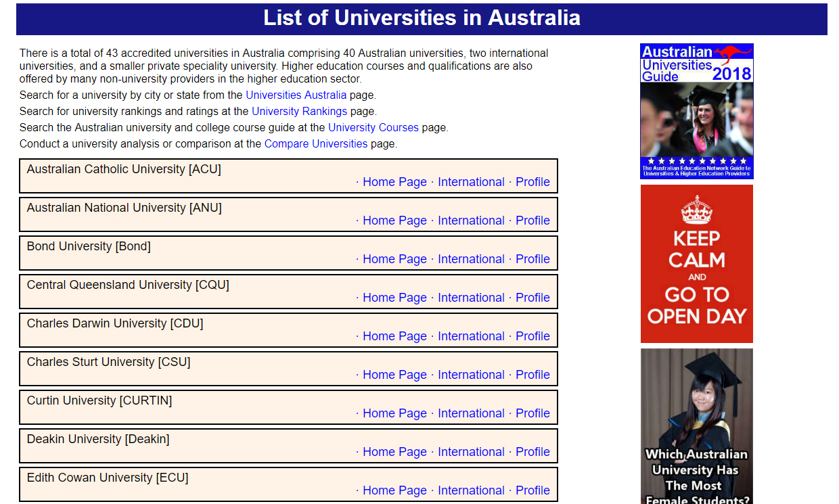View Profile of Australian Catholic University
Screen dimensions: 839x504
pos(532,182)
